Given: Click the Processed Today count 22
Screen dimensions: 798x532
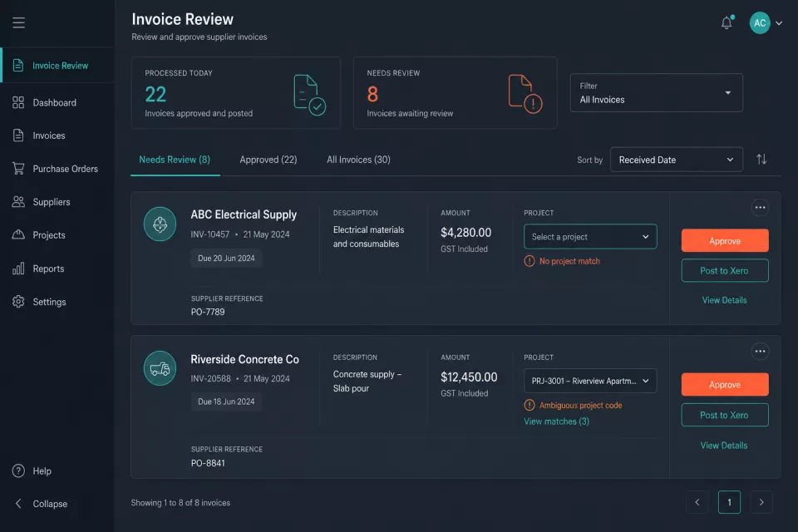Looking at the screenshot, I should [x=155, y=94].
